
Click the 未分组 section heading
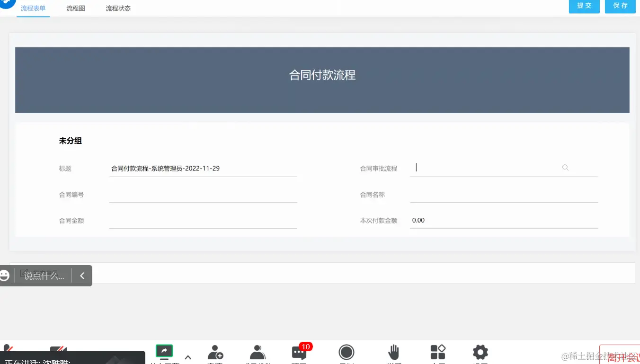coord(71,141)
